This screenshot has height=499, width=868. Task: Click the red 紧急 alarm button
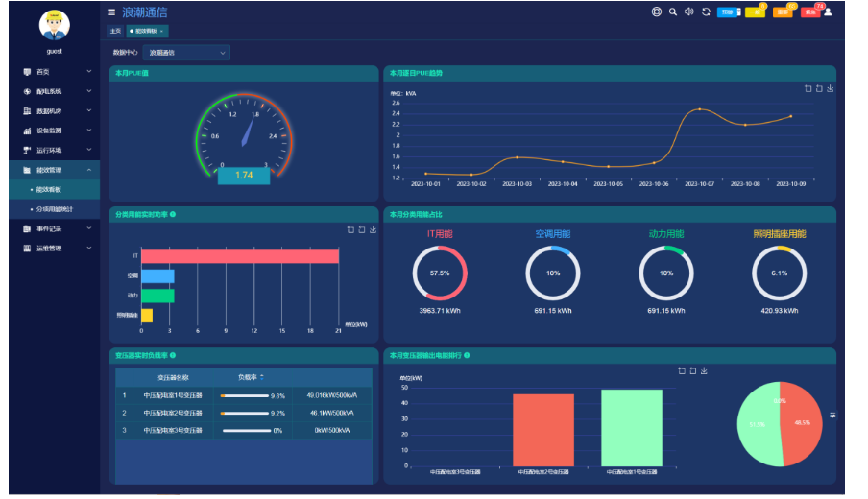pos(810,12)
